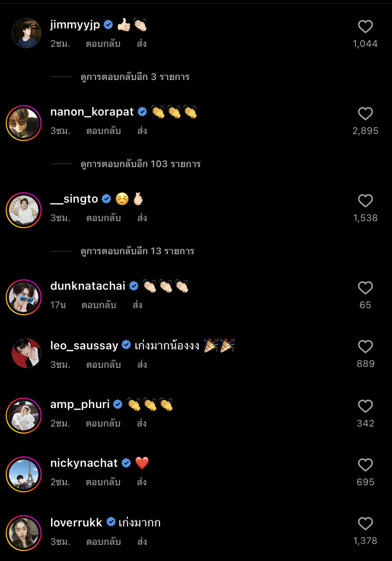Show 103 more replies under nanon_korapat
Viewport: 392px width, 561px height.
pyautogui.click(x=141, y=164)
